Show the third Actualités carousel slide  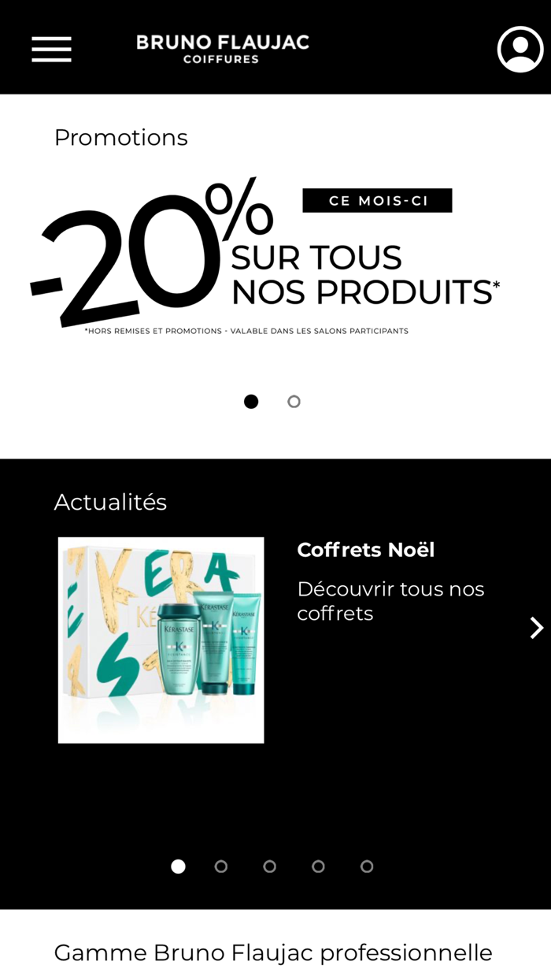coord(270,867)
